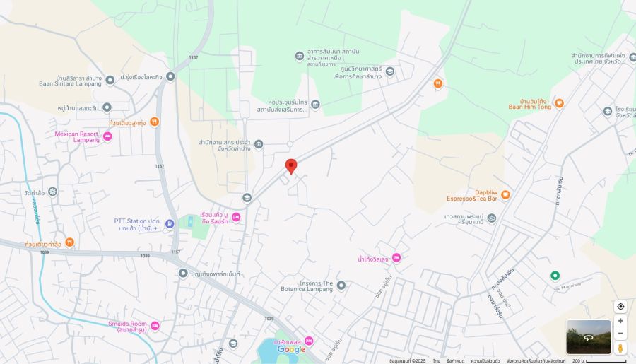Select the green marker in lower right

(555, 276)
